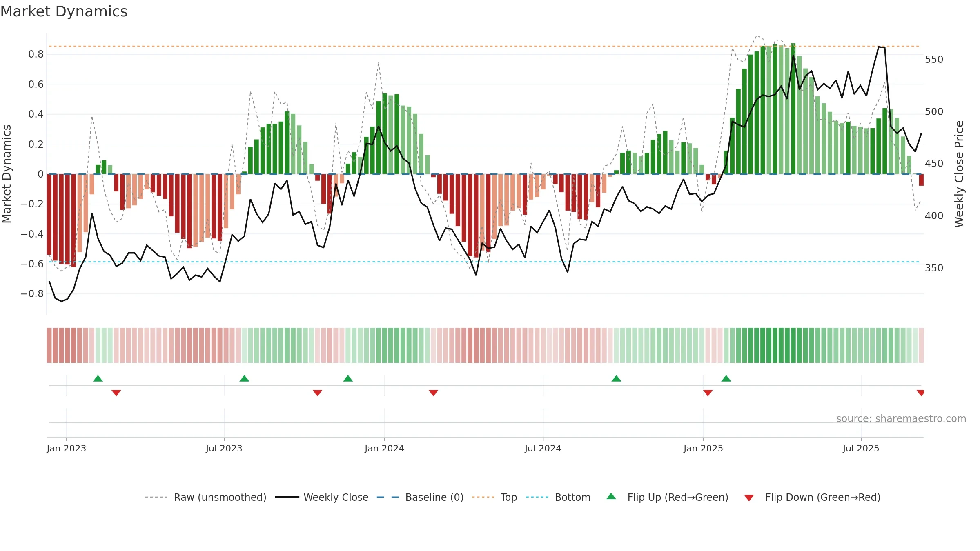Click the Jan 2023 x-axis label
The width and height of the screenshot is (980, 551).
(x=67, y=448)
